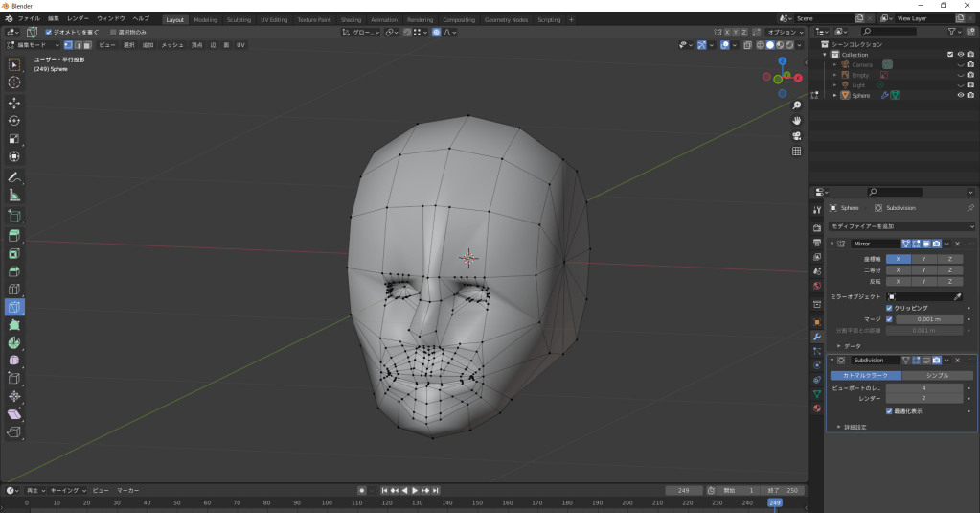Toggle the 最適化表示 checkbox
980x513 pixels.
[889, 410]
